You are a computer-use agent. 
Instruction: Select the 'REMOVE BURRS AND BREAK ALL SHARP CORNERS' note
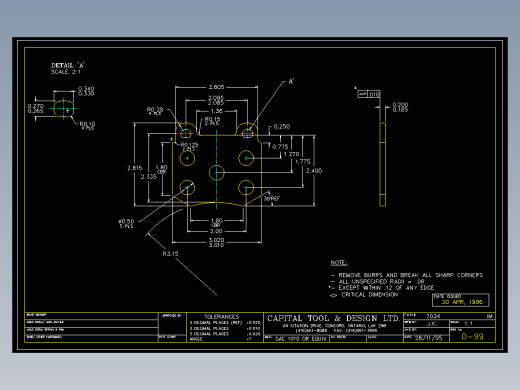pos(411,275)
